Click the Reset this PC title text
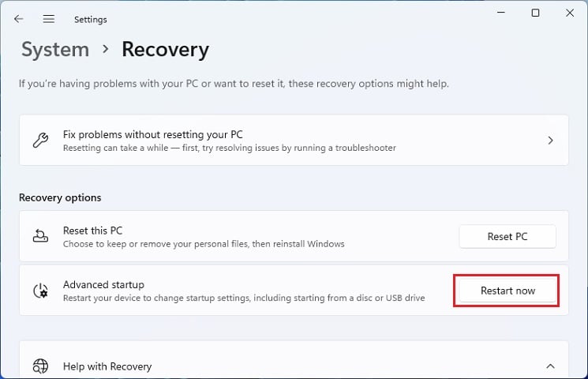 92,231
